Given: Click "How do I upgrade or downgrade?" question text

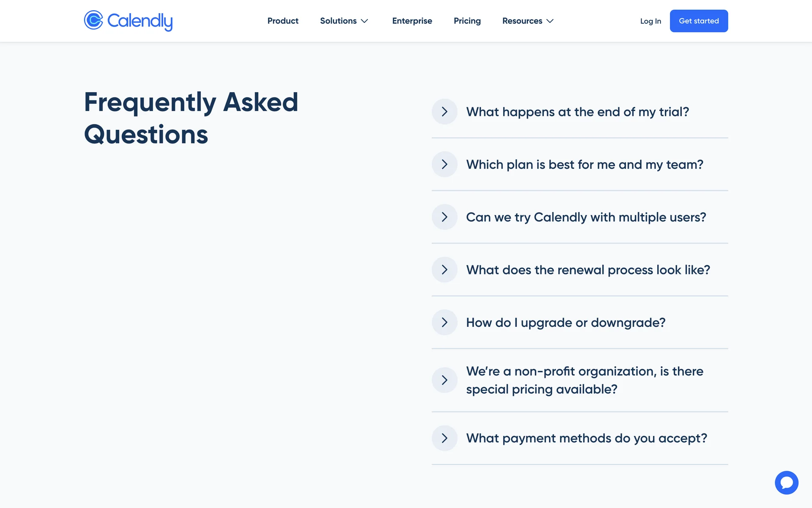Looking at the screenshot, I should click(565, 323).
